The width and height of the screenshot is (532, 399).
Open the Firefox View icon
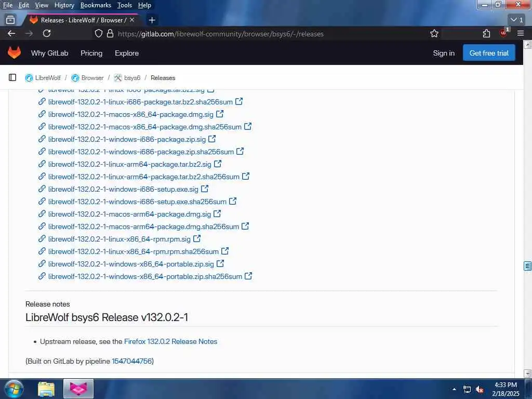pyautogui.click(x=10, y=20)
